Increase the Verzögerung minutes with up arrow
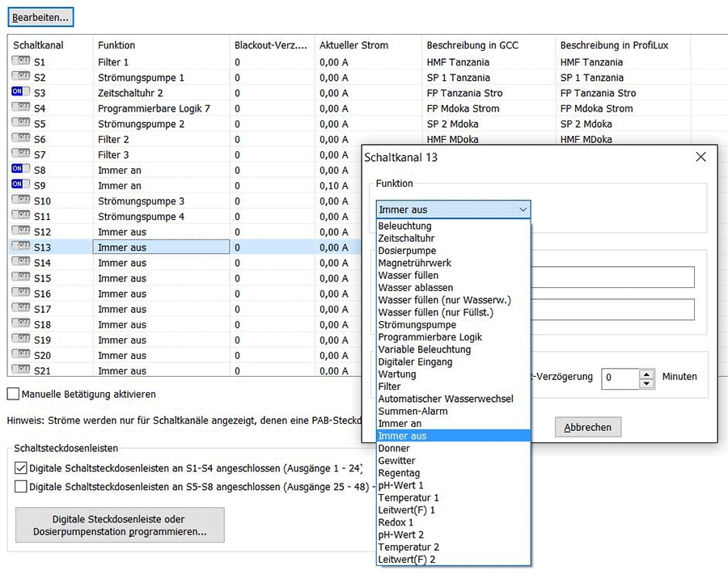Viewport: 728px width, 579px height. [x=646, y=374]
